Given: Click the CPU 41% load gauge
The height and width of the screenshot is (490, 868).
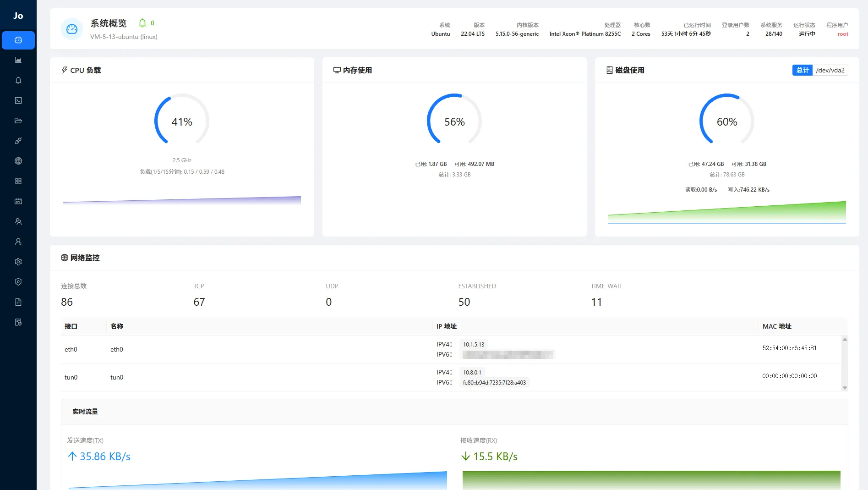Looking at the screenshot, I should [x=182, y=121].
